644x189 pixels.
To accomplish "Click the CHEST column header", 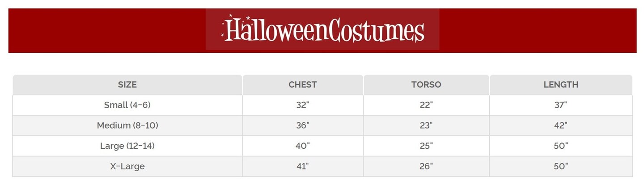I will coord(303,84).
